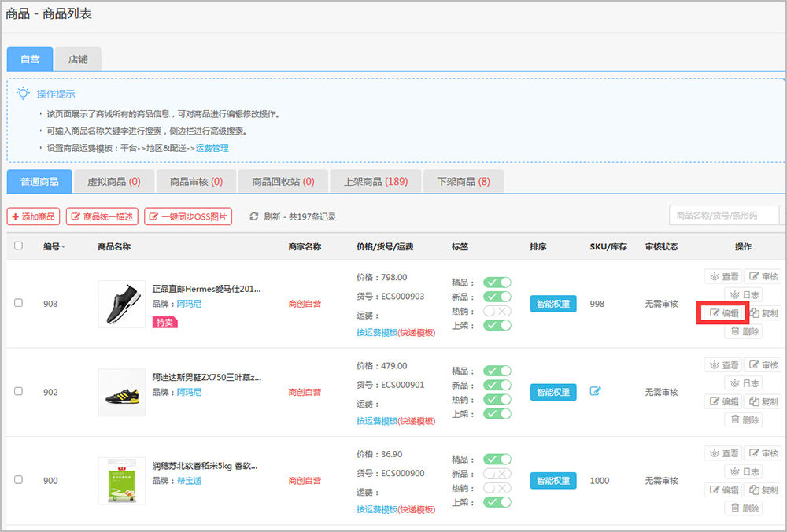This screenshot has width=787, height=532.
Task: Focus the 商品名称/货号/条形码 search field
Action: pos(724,216)
